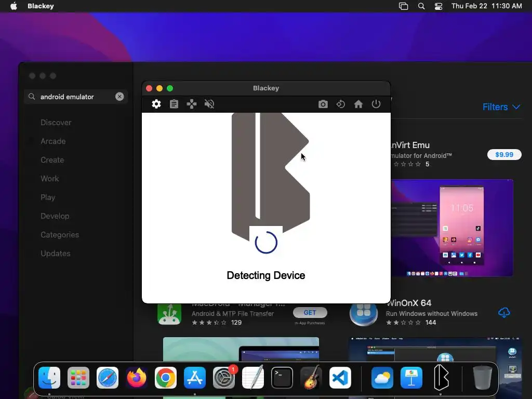Switch to App Store from the Dock

(x=195, y=378)
